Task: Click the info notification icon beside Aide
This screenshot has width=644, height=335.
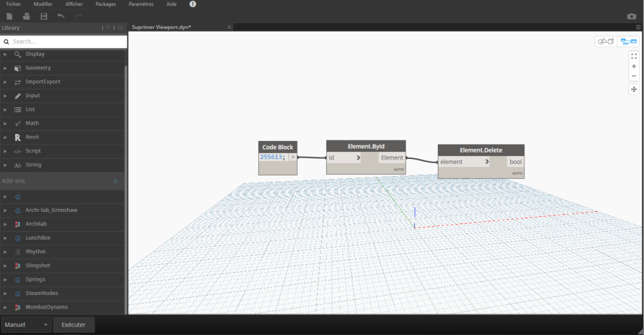Action: pos(192,4)
